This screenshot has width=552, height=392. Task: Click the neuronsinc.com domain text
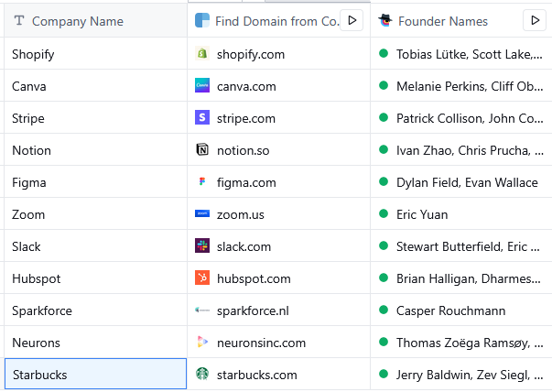261,343
